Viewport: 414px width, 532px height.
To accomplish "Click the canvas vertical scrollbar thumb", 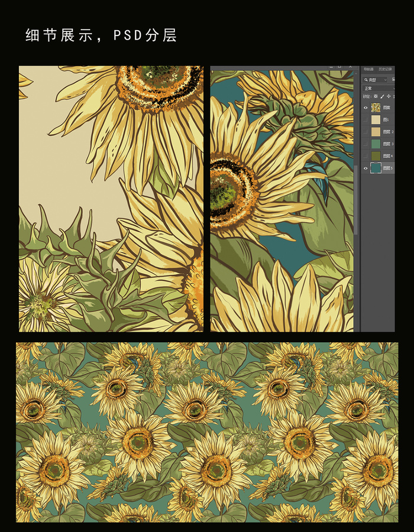I will pos(355,200).
